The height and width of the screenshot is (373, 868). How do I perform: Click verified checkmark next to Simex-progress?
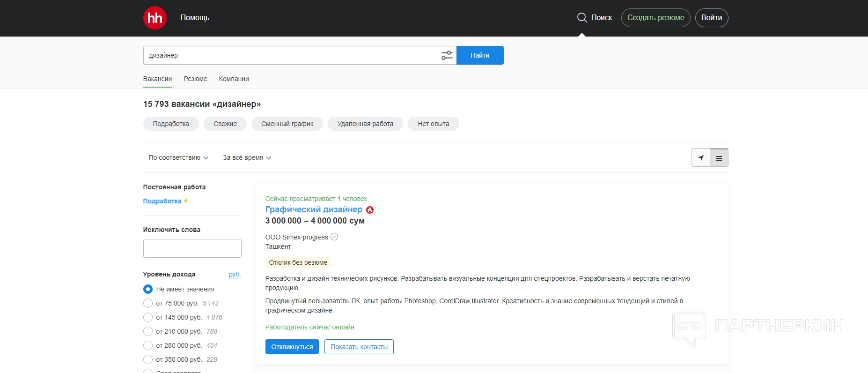click(334, 237)
